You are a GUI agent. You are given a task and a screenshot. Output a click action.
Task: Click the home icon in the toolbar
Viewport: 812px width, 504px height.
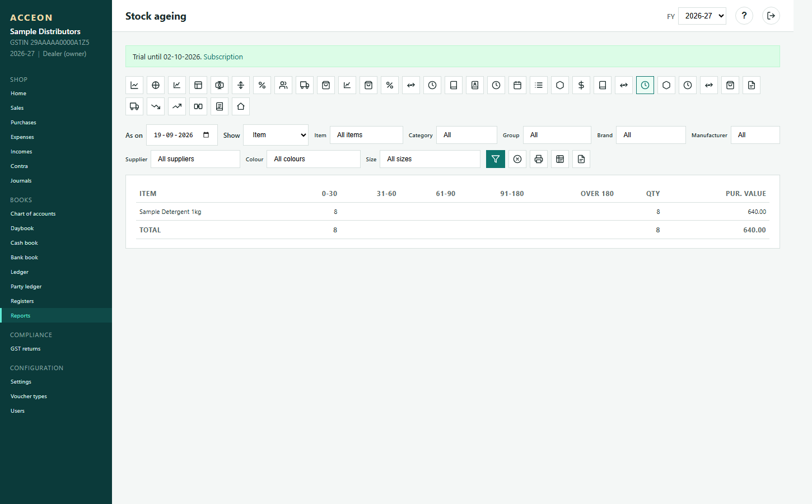241,106
